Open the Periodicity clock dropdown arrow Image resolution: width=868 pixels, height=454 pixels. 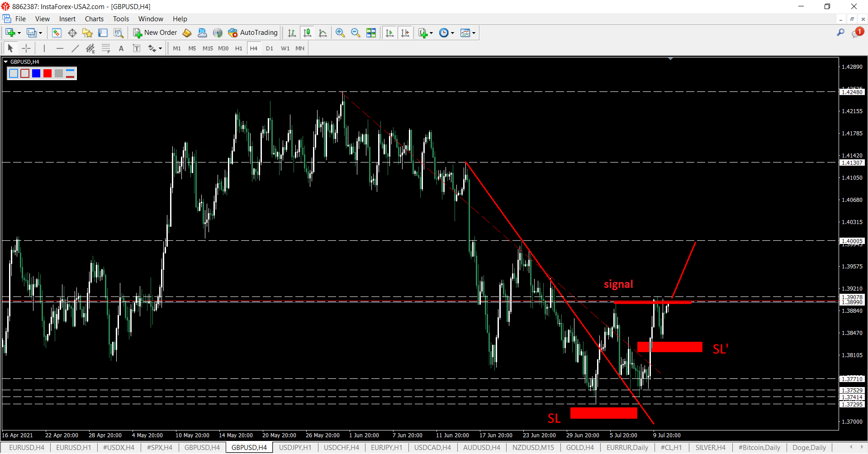click(452, 33)
